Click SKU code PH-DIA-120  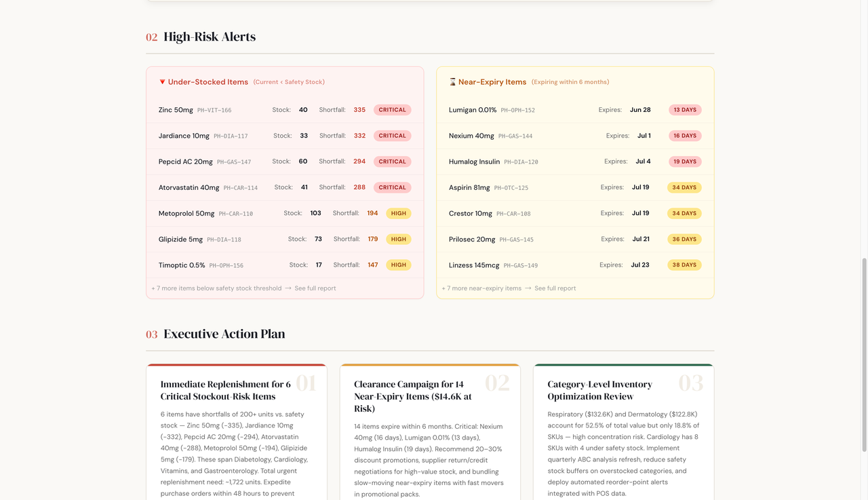tap(521, 162)
